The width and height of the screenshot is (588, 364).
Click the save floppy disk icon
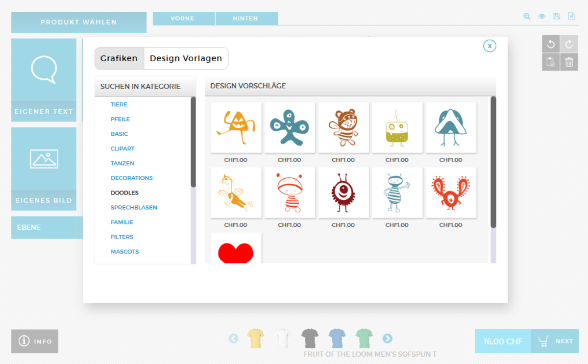(557, 16)
